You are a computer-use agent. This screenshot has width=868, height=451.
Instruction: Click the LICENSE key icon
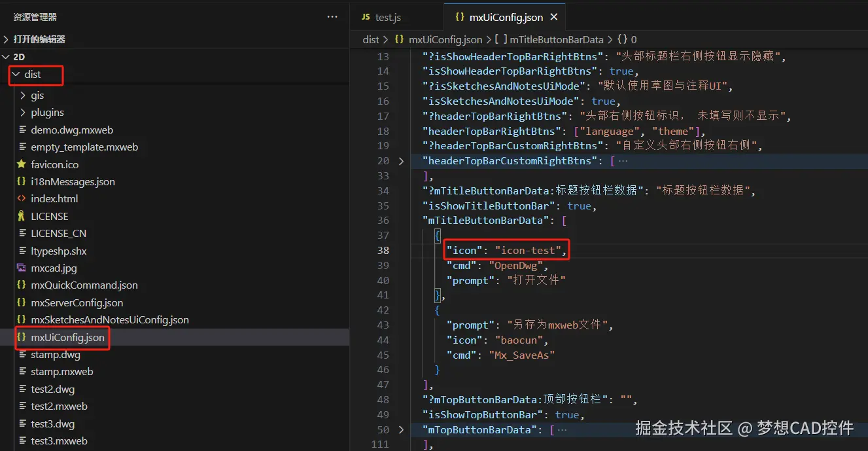coord(21,216)
